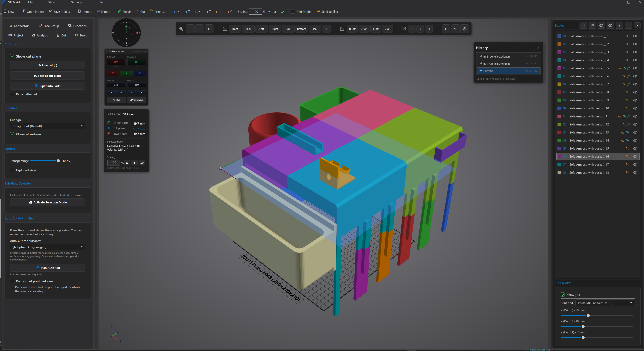Screen dimensions: 644x351
Task: Rotate view clockwise 90° button
Action: 352,29
